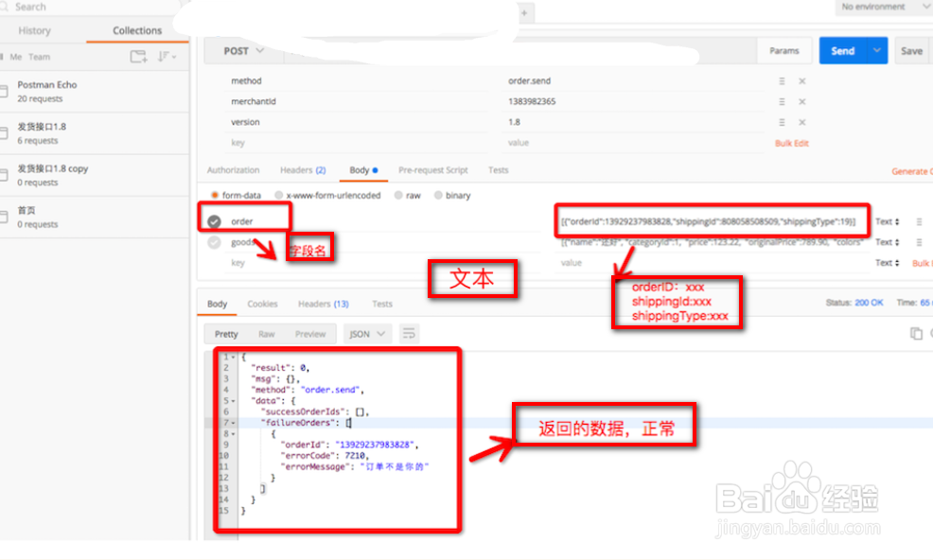
Task: Change empty key row Text type dropdown
Action: 888,262
